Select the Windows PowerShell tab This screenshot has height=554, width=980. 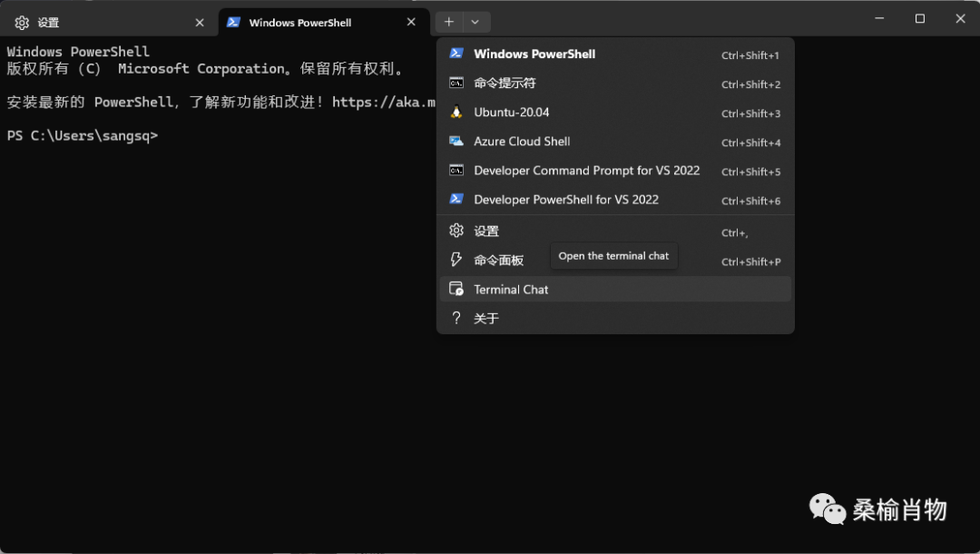pyautogui.click(x=324, y=23)
